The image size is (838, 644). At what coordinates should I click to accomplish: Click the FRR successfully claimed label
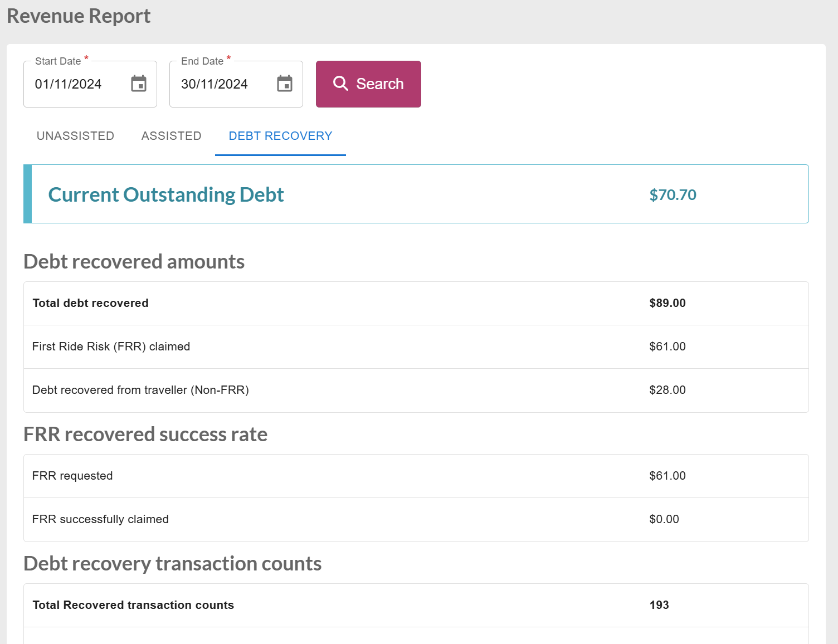tap(100, 519)
